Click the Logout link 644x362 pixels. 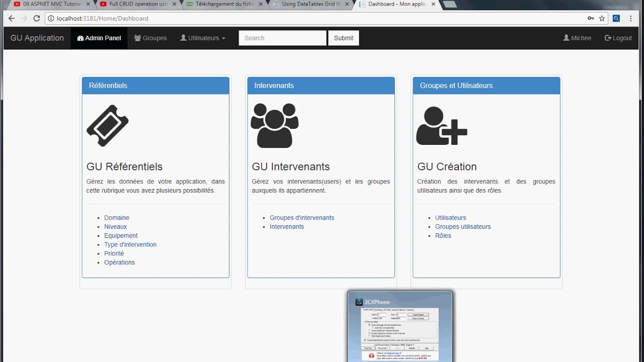(618, 38)
